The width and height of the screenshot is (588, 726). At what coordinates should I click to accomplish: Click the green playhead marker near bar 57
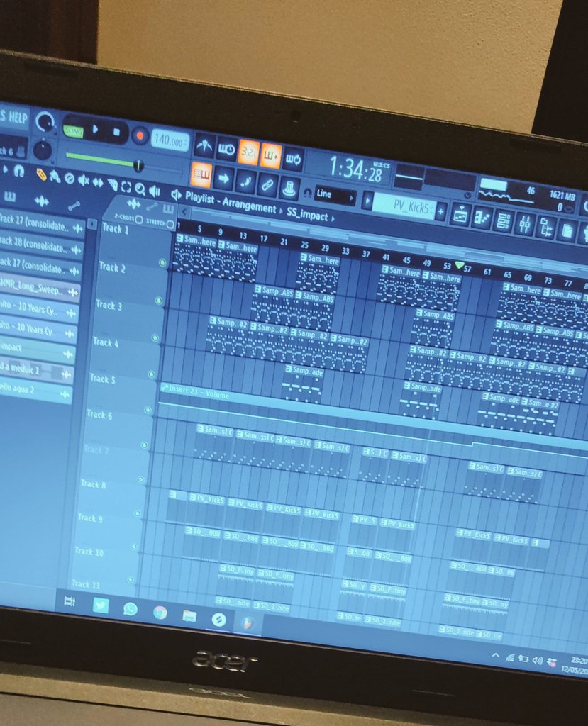coord(459,265)
